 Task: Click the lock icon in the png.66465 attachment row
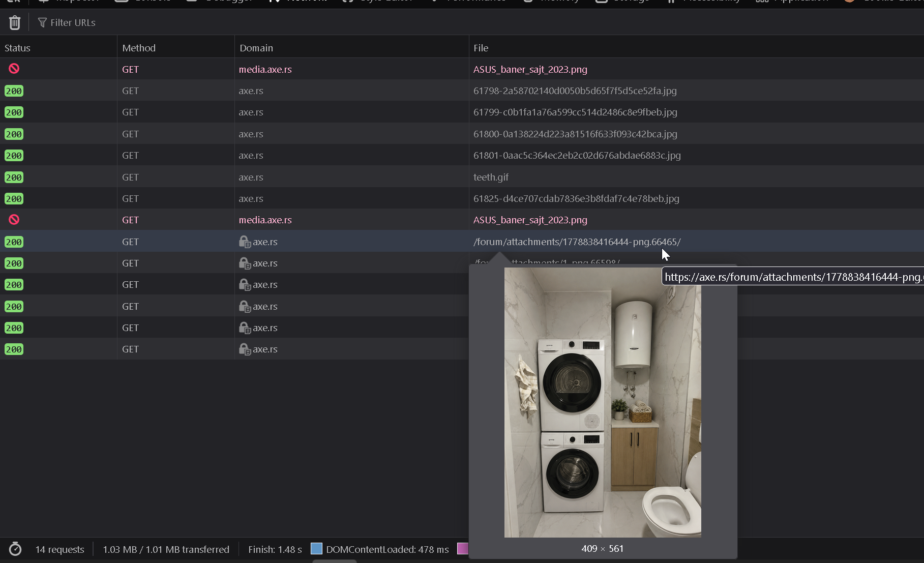tap(245, 242)
